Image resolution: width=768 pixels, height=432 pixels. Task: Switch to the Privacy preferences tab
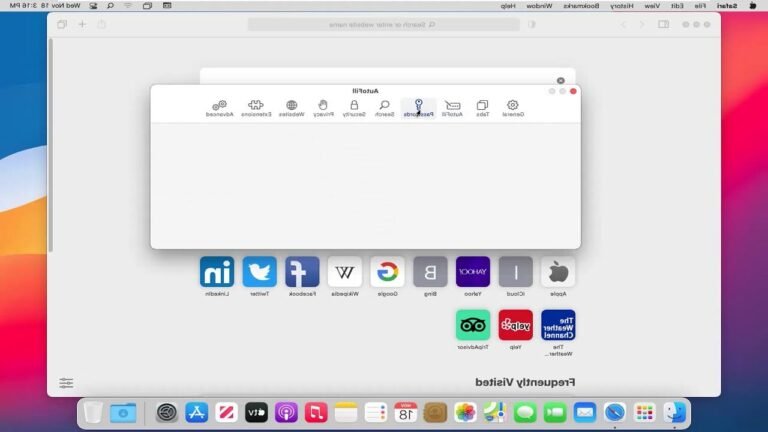(323, 108)
